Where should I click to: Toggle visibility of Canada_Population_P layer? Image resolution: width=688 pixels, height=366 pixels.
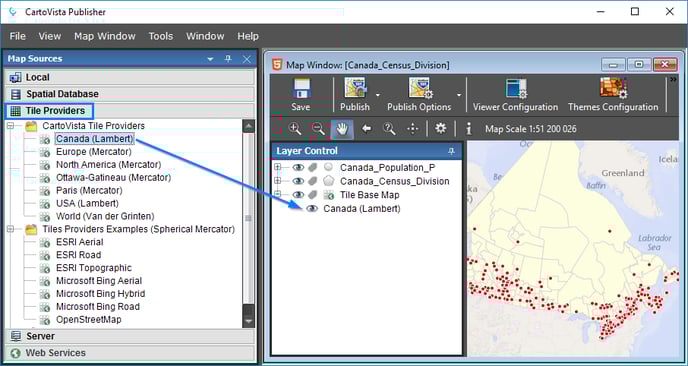pos(298,167)
